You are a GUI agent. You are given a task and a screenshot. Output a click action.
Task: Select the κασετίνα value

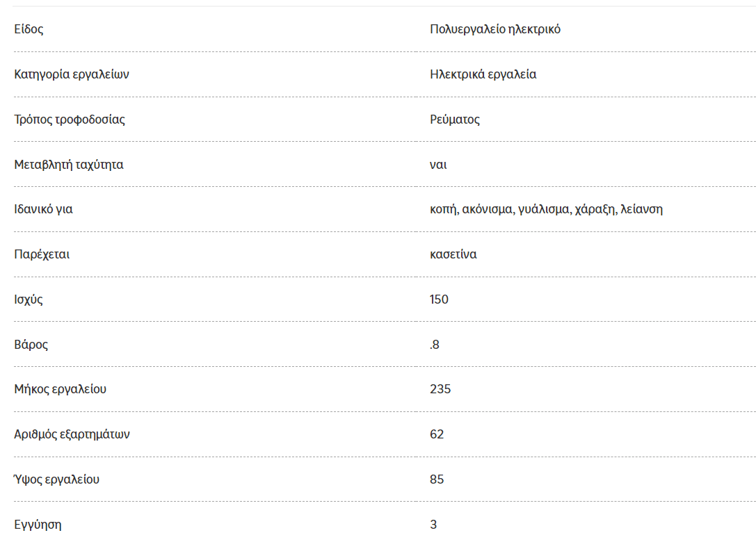click(453, 254)
